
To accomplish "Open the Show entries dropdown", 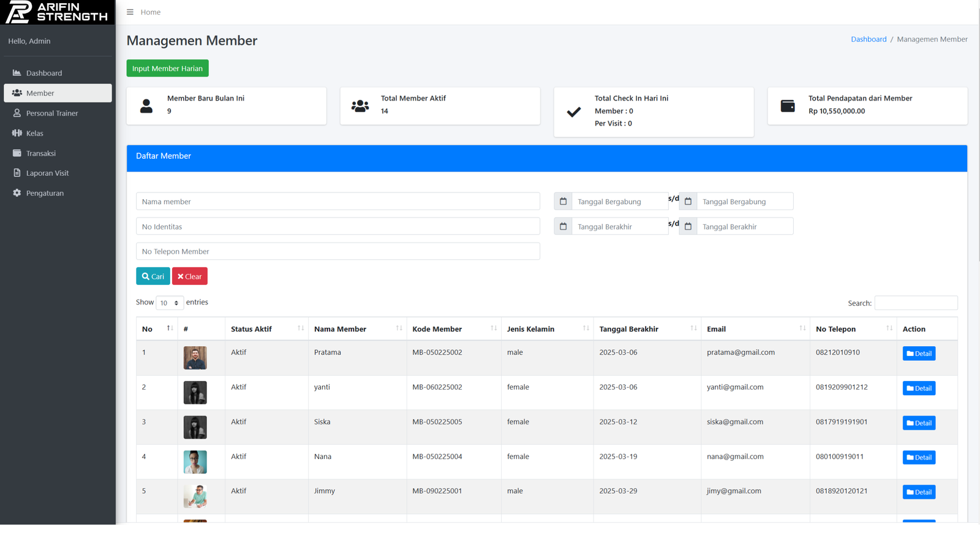I will (170, 303).
